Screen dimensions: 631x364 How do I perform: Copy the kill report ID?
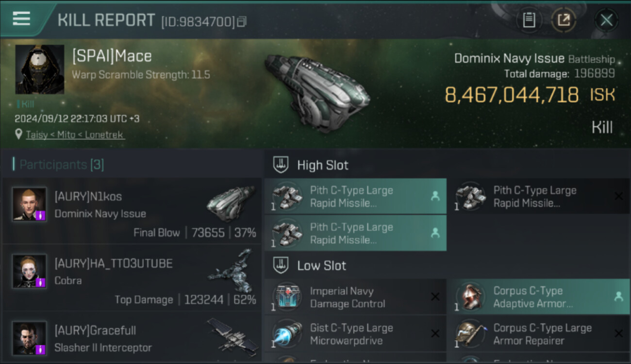(242, 21)
